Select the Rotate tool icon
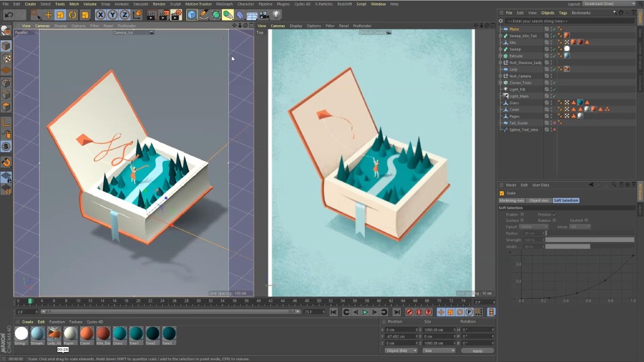Viewport: 644px width, 362px height. coord(72,14)
